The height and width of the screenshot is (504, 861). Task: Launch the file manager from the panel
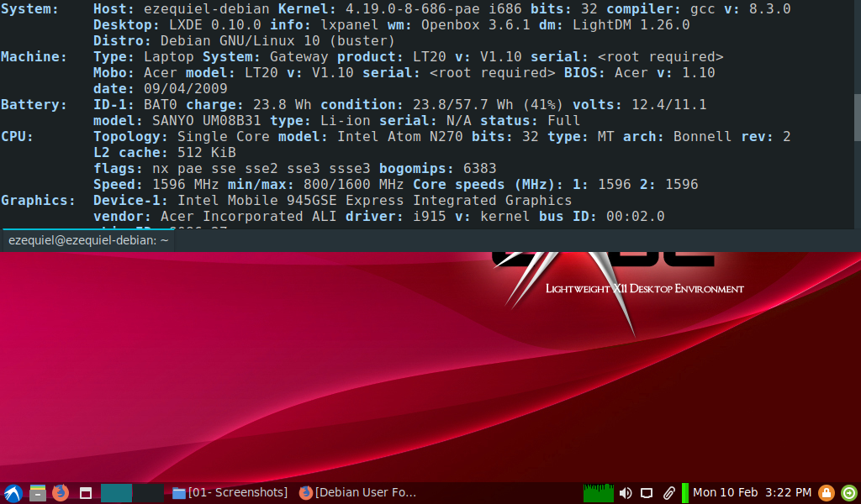pyautogui.click(x=37, y=493)
